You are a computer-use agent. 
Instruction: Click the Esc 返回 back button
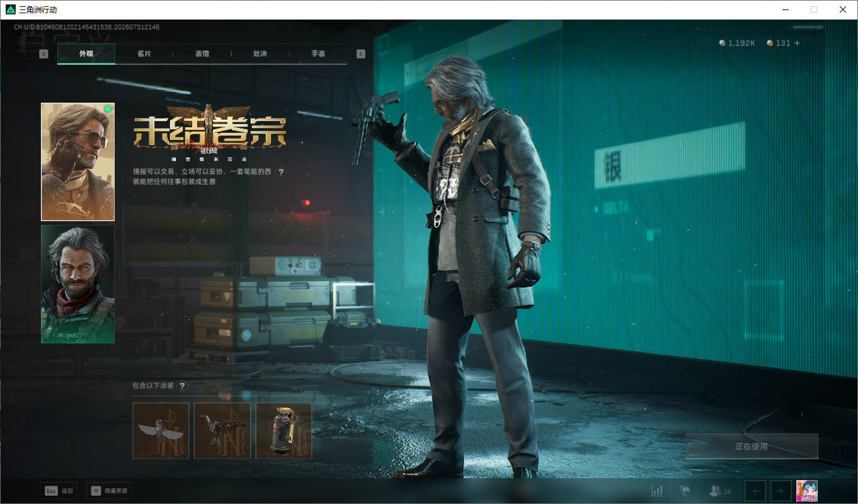click(60, 491)
